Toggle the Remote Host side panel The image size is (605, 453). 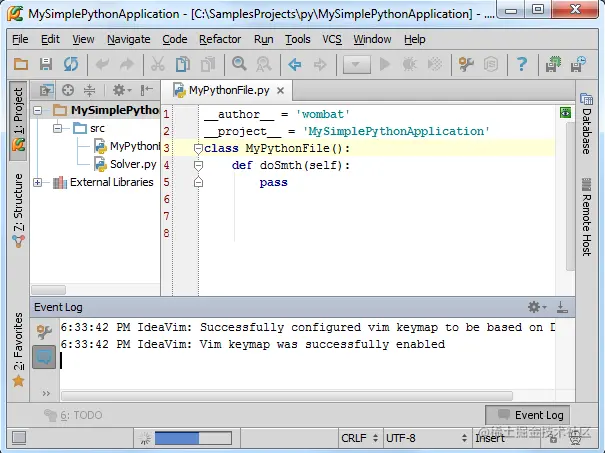point(586,217)
